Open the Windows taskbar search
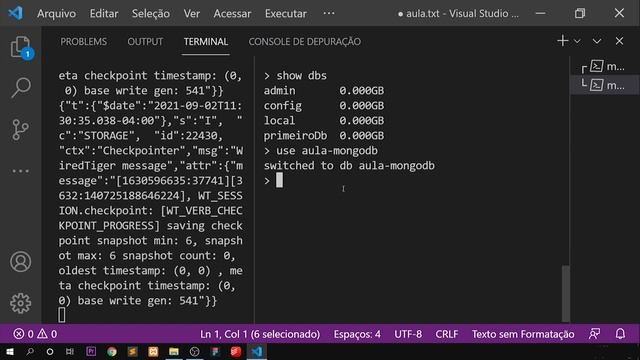Screen dimensions: 640x360 [30, 351]
